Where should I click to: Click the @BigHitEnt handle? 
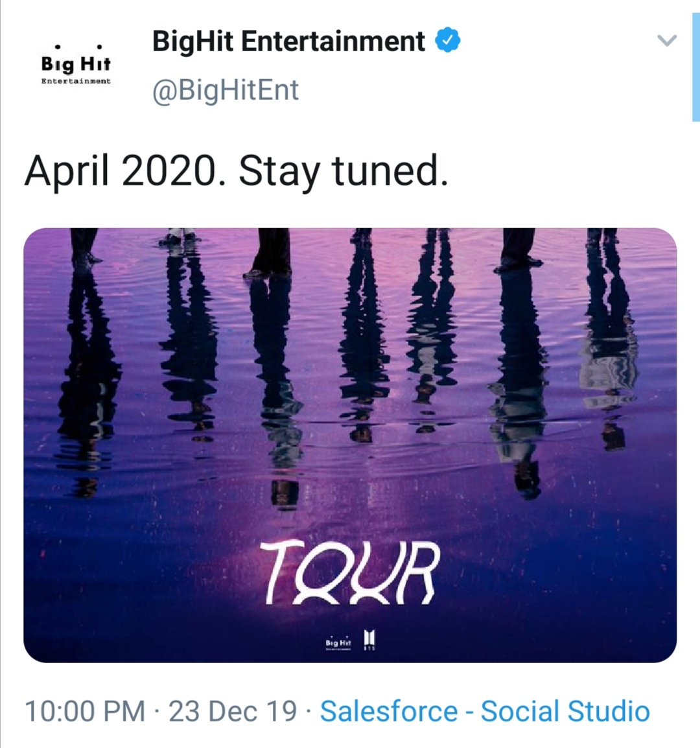click(x=225, y=89)
